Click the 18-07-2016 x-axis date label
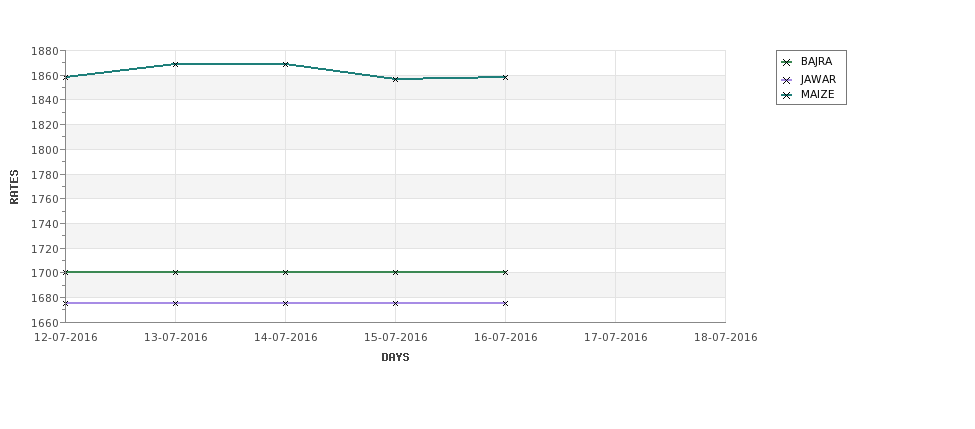The image size is (975, 429). (726, 338)
